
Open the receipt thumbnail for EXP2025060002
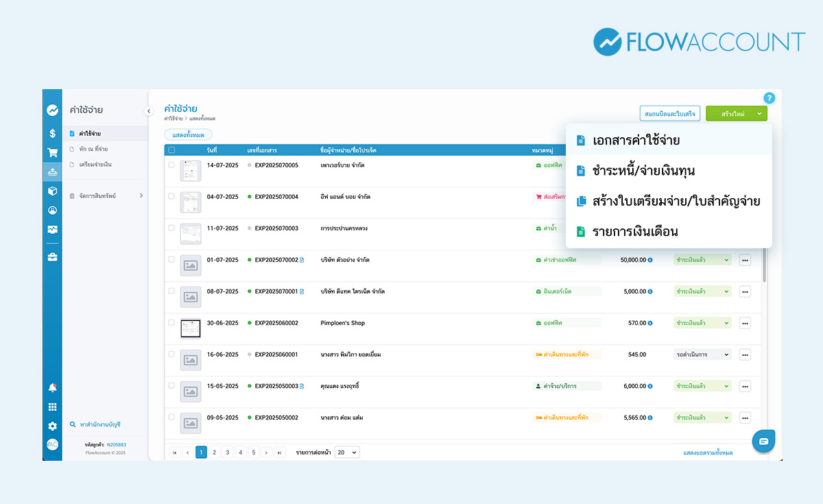click(x=191, y=328)
